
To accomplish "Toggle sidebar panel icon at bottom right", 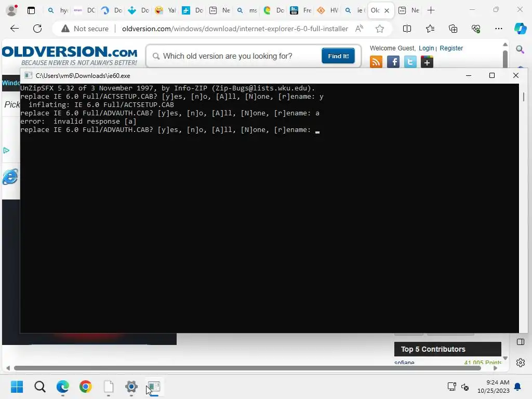I will (521, 342).
